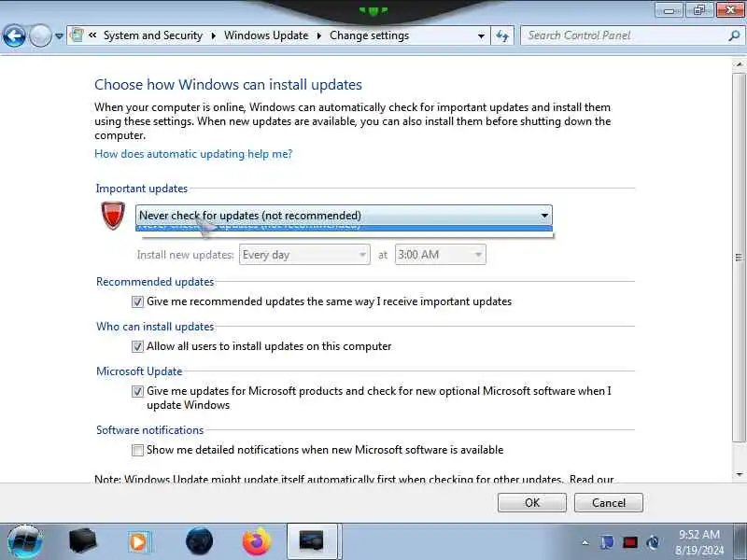Open the recent pages arrow beside Forward

[x=59, y=36]
